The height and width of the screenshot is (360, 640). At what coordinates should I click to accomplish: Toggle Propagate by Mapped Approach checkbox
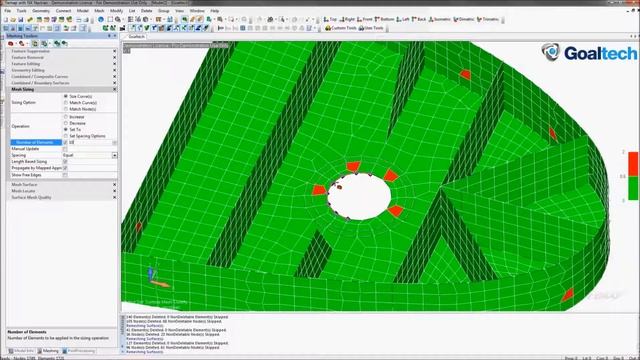[65, 168]
